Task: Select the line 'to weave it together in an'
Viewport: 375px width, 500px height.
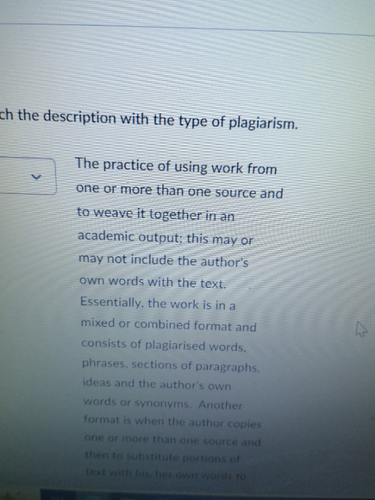Action: pyautogui.click(x=156, y=214)
